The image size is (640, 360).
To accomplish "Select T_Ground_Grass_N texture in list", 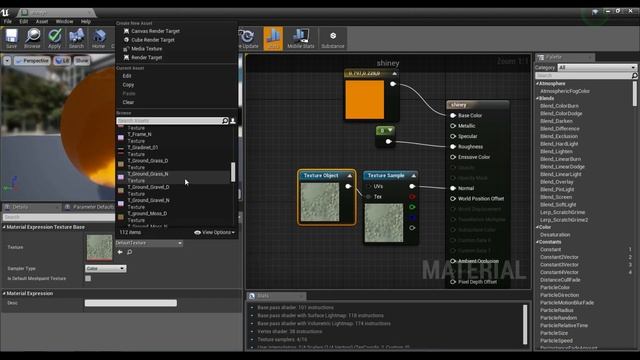I will pos(173,177).
